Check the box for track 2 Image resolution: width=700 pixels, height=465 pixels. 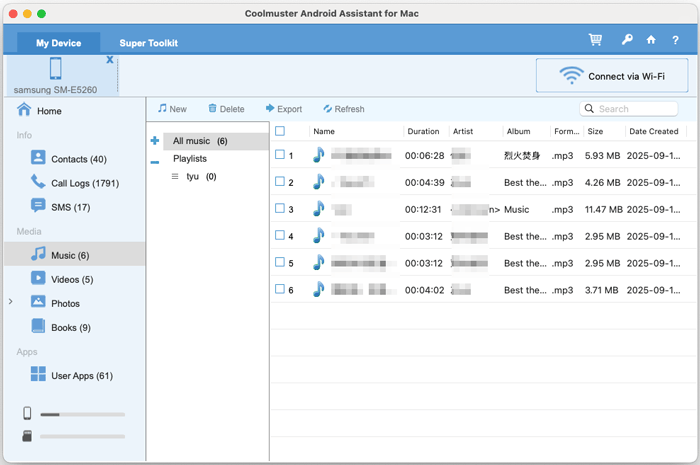[x=280, y=182]
